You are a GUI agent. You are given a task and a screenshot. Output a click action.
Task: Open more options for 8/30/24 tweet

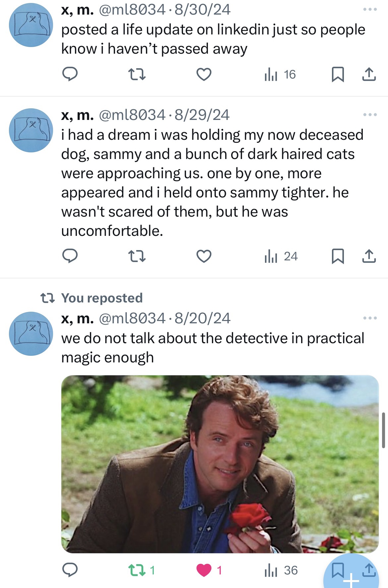point(370,9)
